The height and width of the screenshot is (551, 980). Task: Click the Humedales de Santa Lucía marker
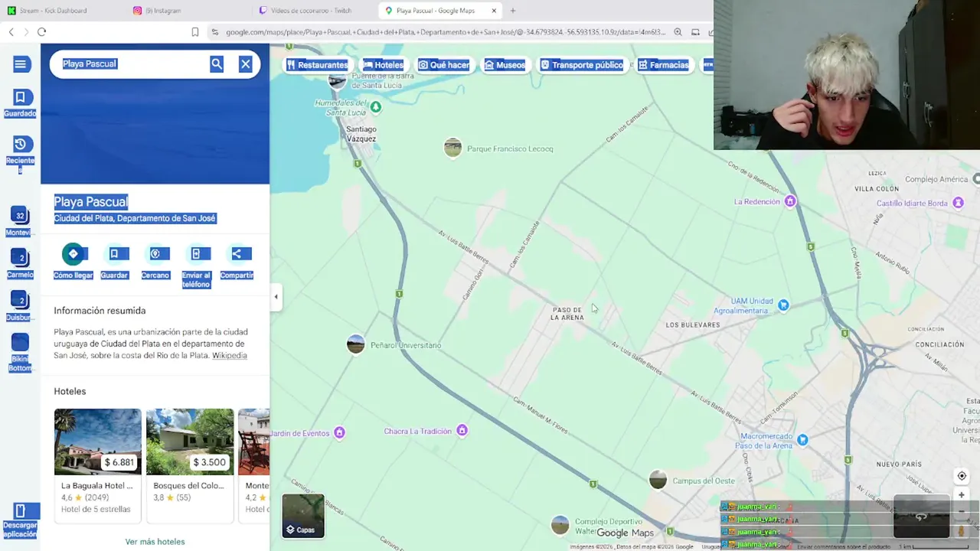375,107
